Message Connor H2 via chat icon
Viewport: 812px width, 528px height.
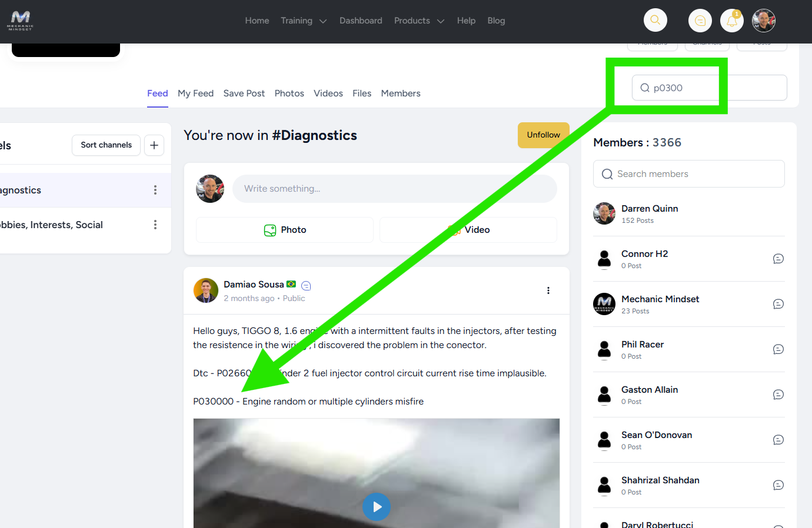pos(778,259)
